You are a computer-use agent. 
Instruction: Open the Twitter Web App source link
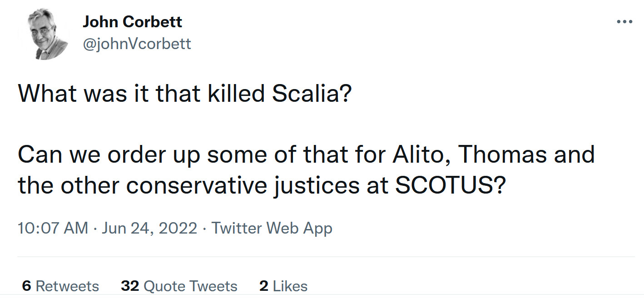[x=272, y=228]
